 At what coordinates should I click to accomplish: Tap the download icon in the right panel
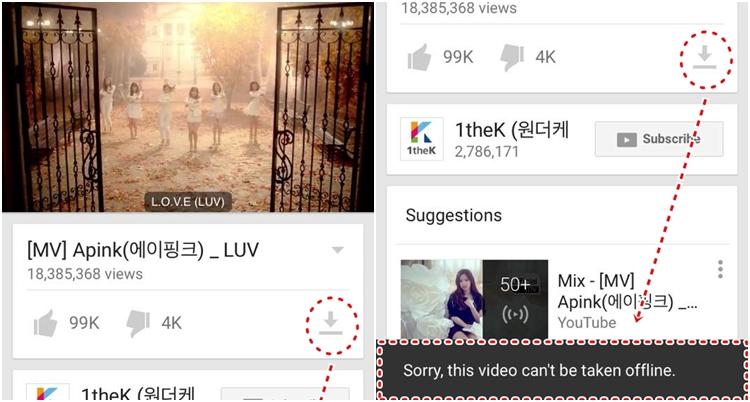click(x=705, y=57)
